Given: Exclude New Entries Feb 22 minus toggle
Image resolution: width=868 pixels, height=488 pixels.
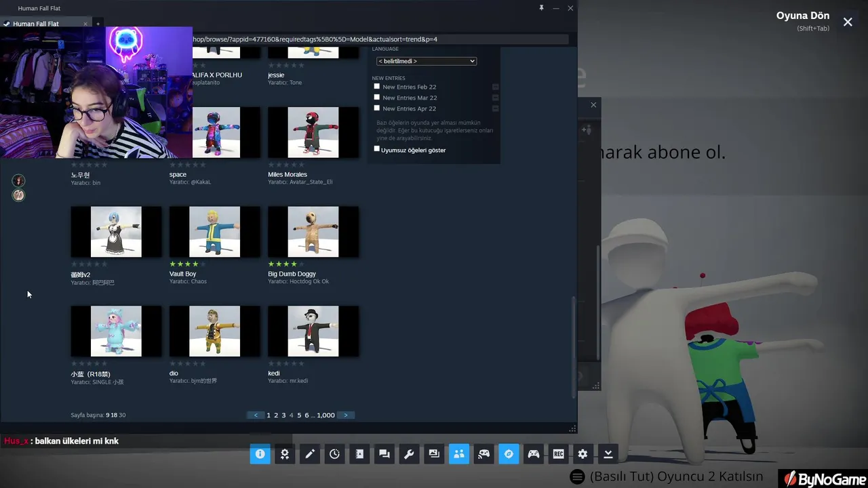Looking at the screenshot, I should coord(496,87).
